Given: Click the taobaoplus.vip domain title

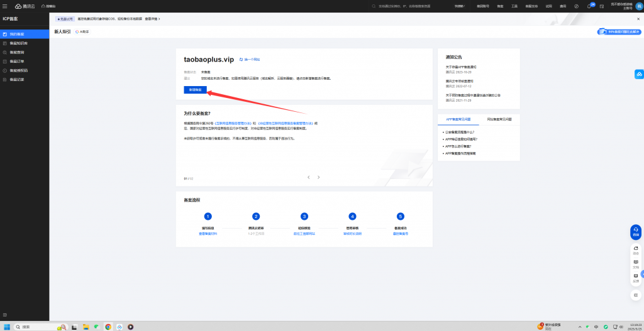Looking at the screenshot, I should point(209,60).
